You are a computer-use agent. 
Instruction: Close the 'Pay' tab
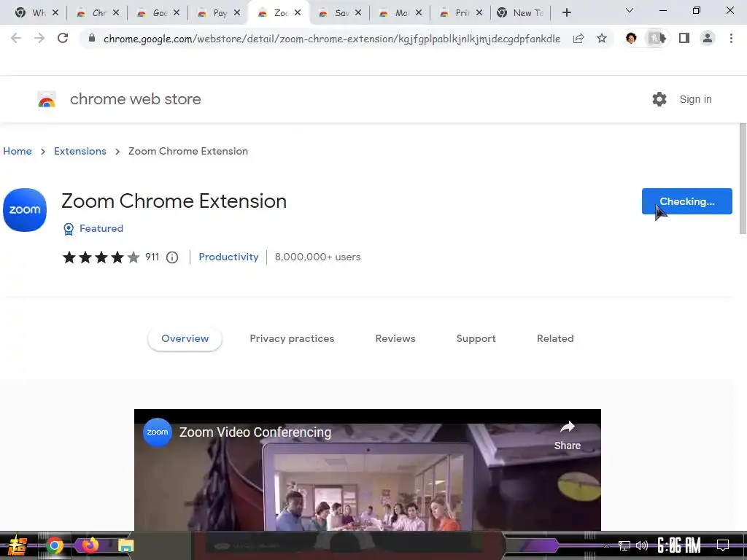point(237,13)
